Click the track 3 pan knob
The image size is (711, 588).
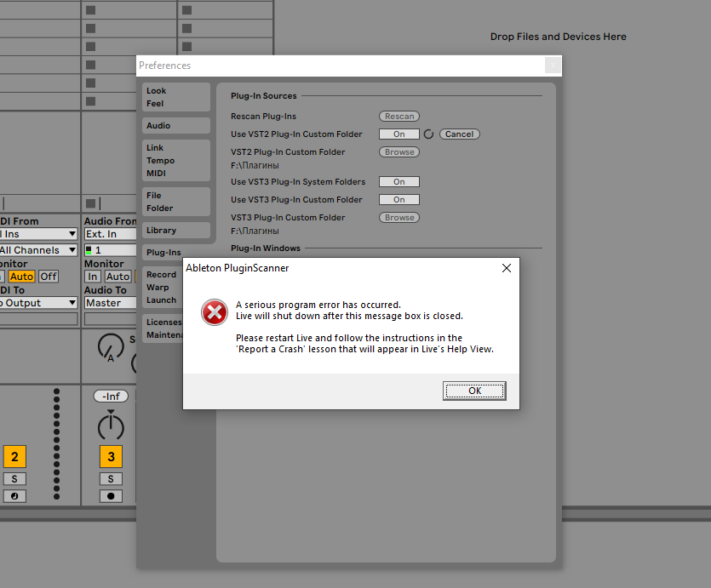coord(111,425)
